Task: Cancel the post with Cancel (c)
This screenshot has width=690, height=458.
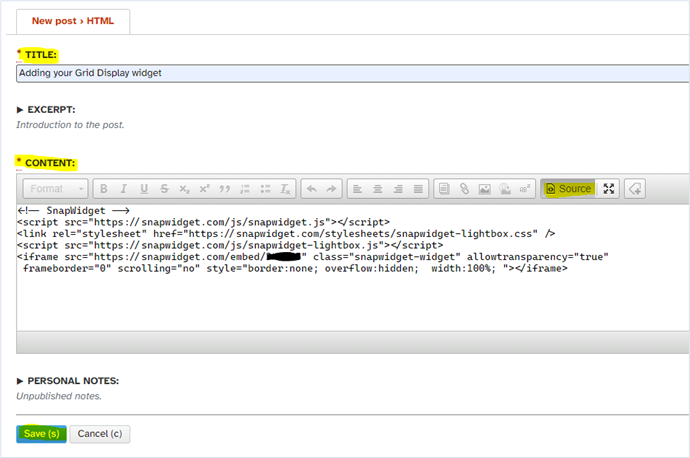Action: pos(100,434)
